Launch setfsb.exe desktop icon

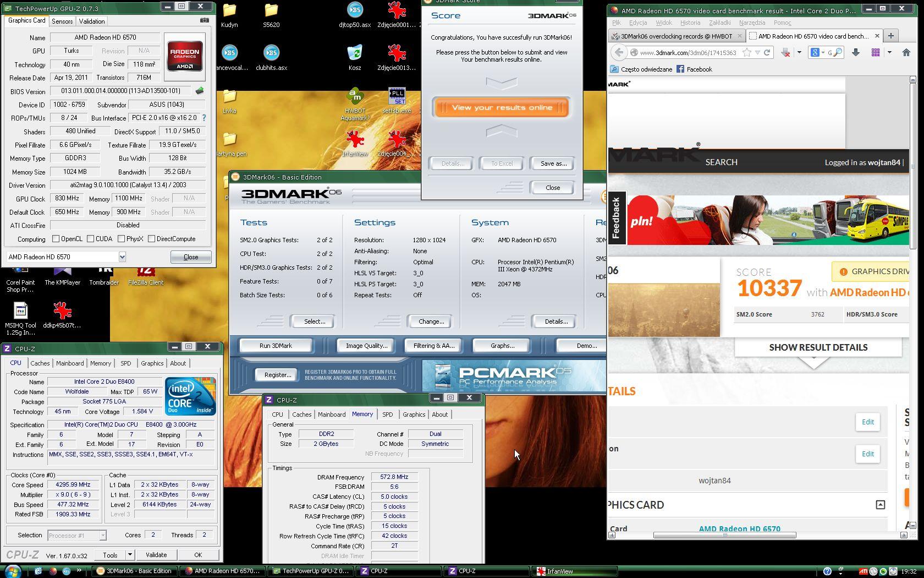[x=397, y=101]
